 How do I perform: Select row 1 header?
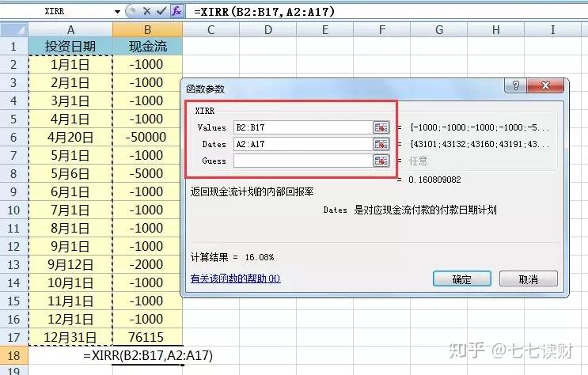click(x=14, y=46)
